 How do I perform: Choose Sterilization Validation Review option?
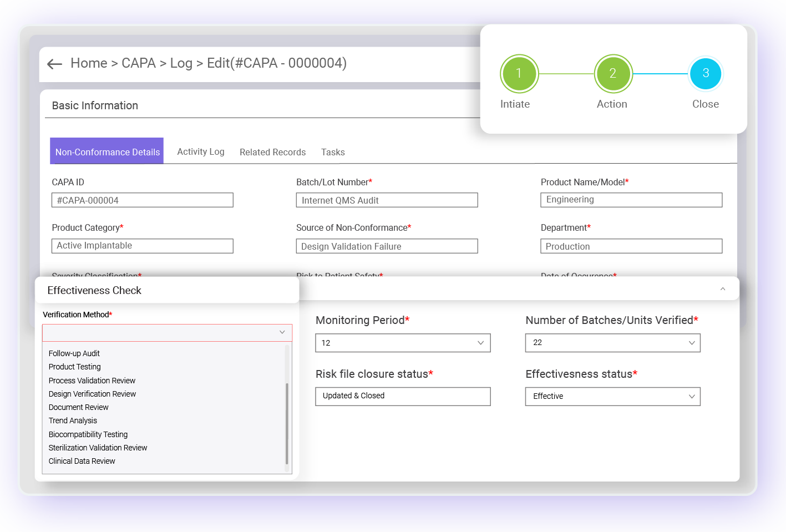[98, 448]
